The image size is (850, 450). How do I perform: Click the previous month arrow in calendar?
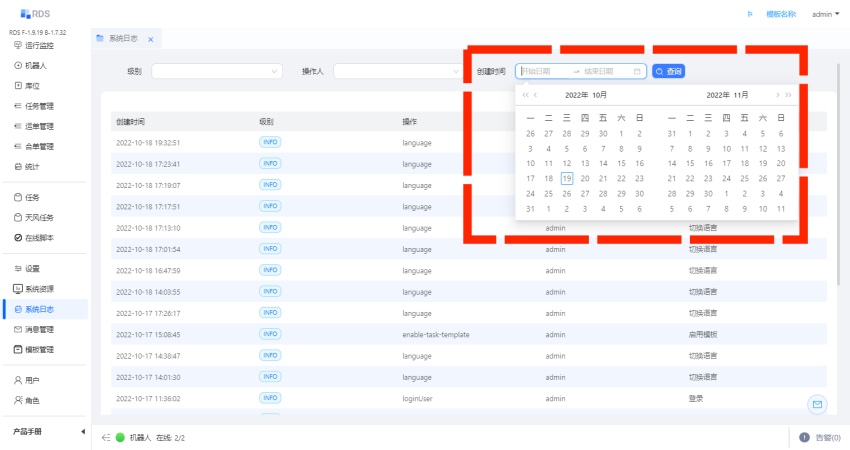point(536,95)
